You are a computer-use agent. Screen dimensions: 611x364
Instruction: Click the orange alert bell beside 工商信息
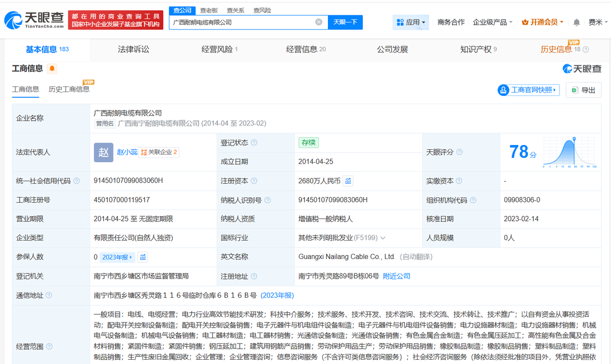(52, 69)
